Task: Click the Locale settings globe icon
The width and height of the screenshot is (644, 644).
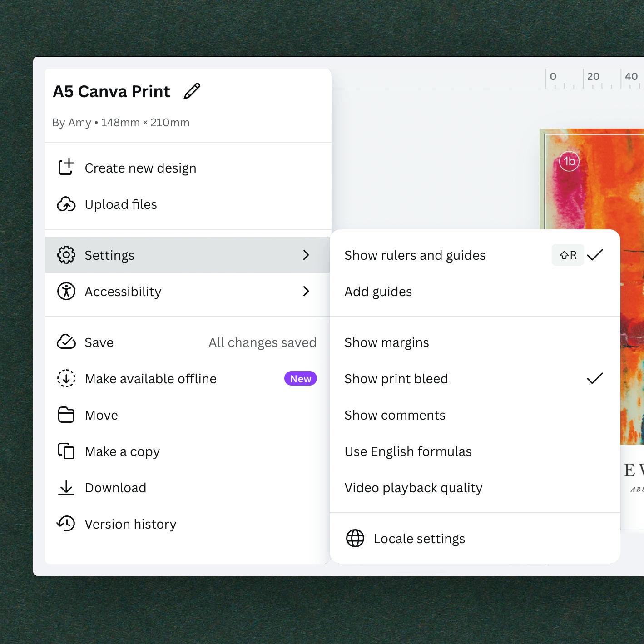Action: [355, 538]
